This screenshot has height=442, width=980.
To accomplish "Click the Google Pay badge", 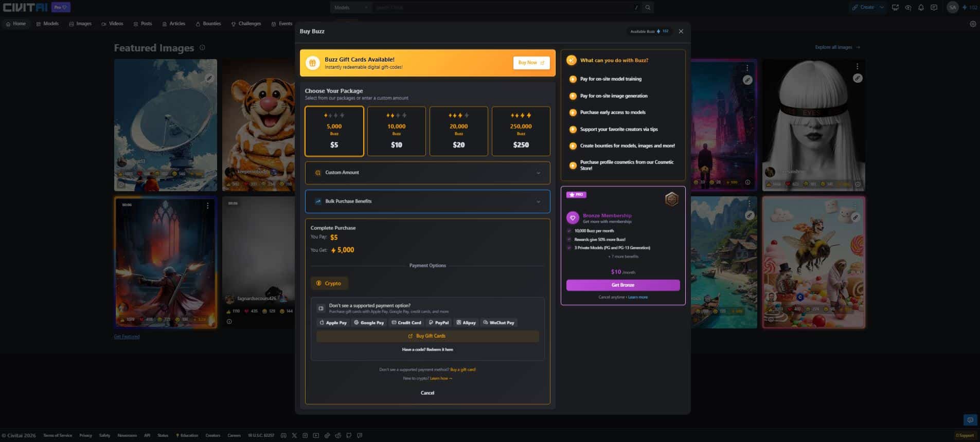I will (x=369, y=323).
